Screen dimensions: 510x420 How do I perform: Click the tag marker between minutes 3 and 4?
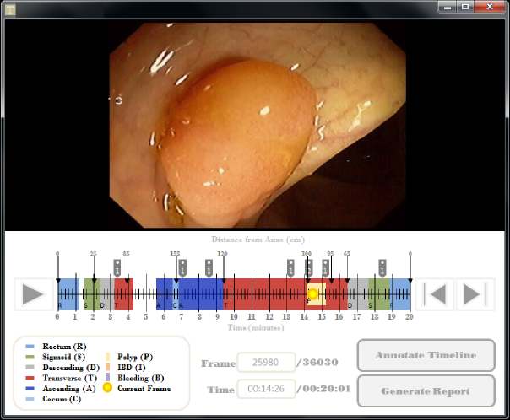tap(117, 268)
